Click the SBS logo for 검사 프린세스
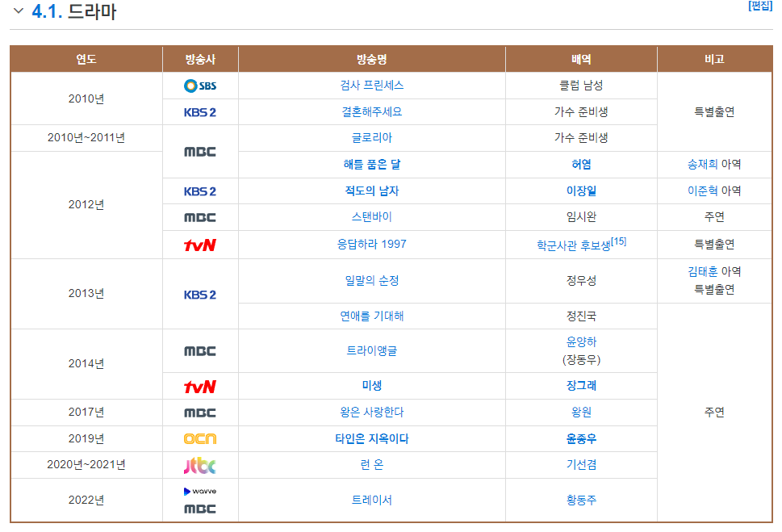 click(x=200, y=86)
